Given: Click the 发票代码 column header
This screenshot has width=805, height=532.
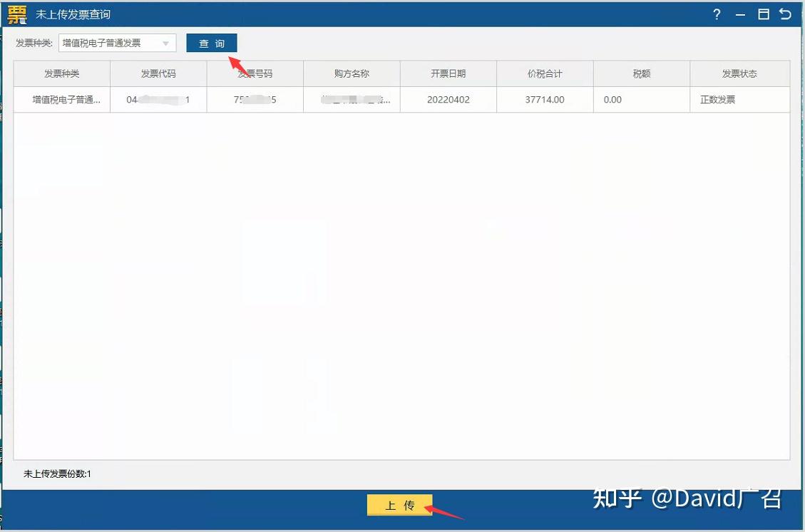Looking at the screenshot, I should coord(158,73).
